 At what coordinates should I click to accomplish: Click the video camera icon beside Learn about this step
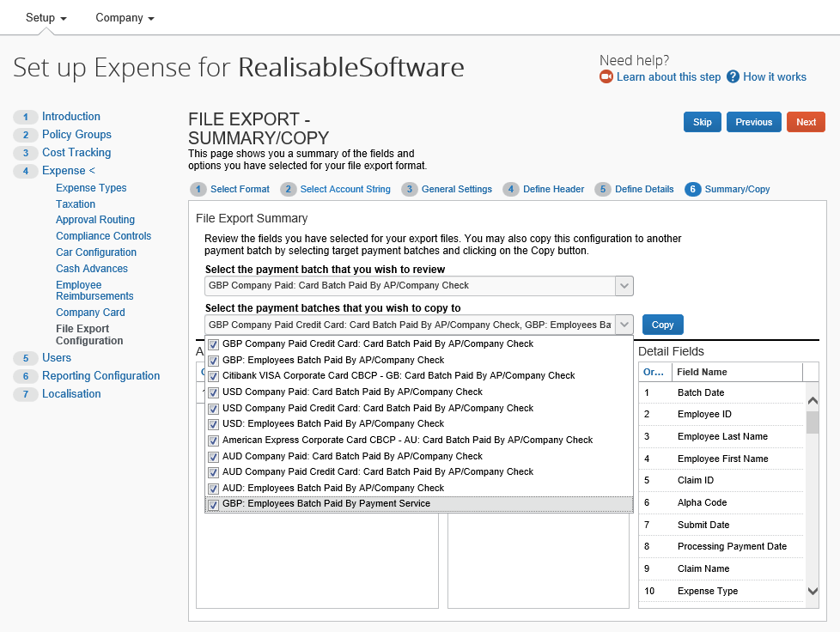(x=606, y=77)
